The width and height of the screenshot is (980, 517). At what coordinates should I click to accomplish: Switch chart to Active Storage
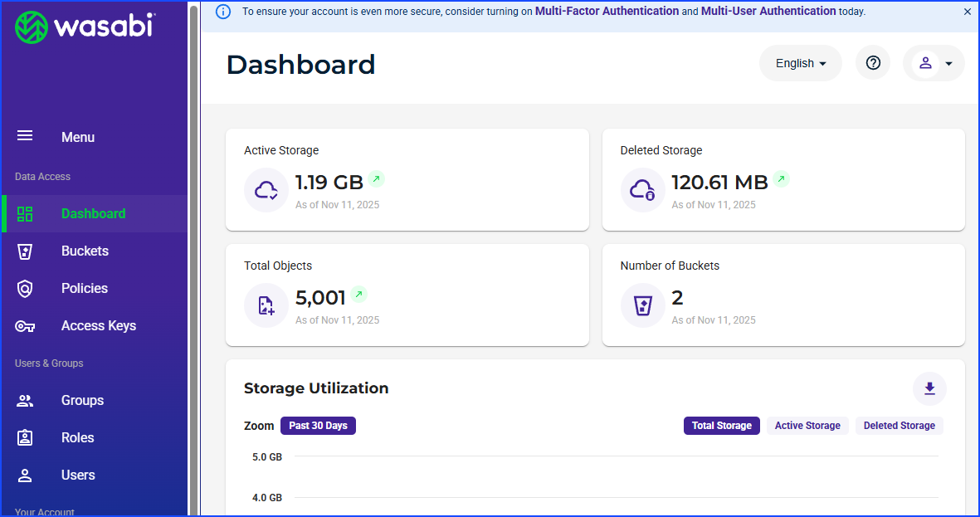[807, 426]
